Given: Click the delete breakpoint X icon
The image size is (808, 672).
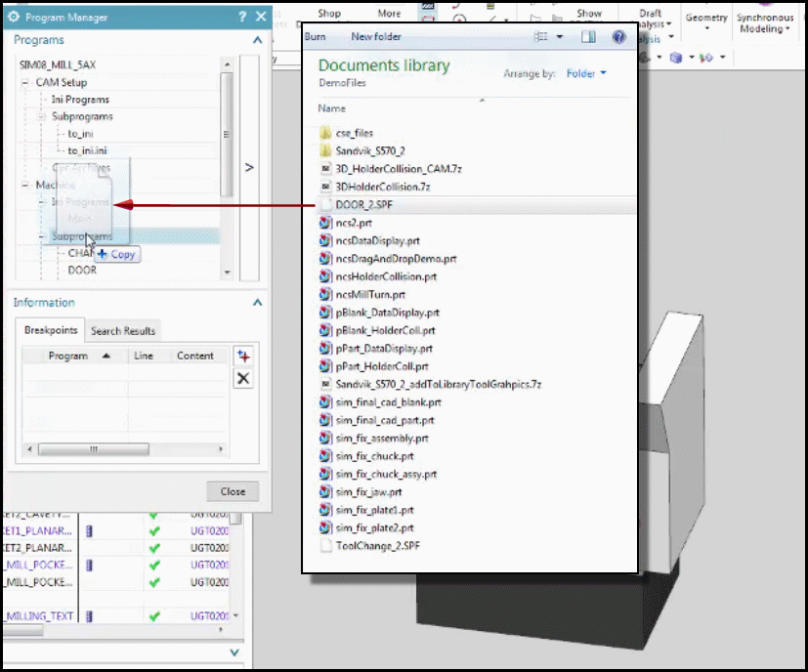Looking at the screenshot, I should tap(243, 379).
